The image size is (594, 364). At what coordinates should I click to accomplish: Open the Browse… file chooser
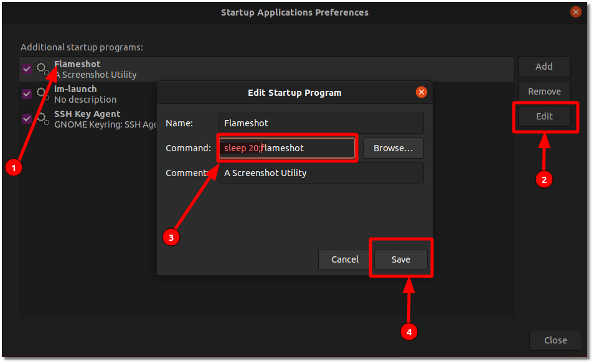394,148
